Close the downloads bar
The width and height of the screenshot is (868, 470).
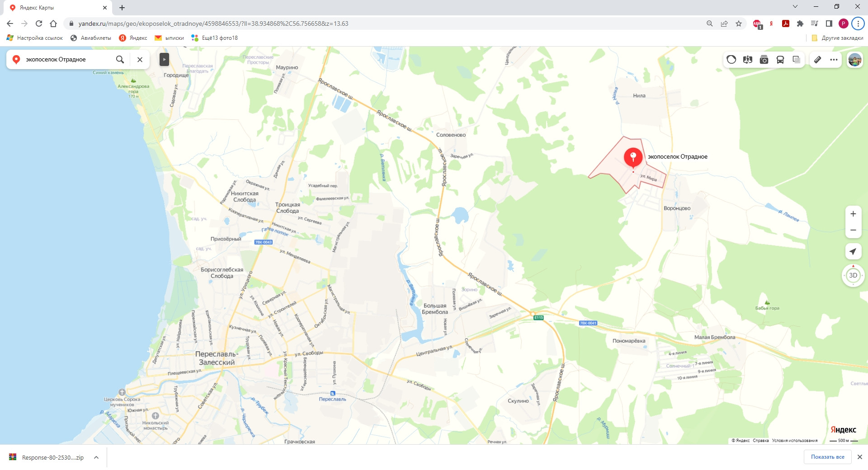click(x=860, y=457)
